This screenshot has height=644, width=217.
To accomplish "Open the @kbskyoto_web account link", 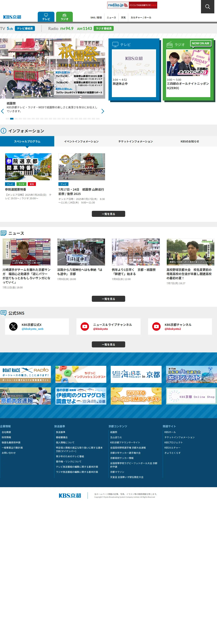I will (x=32, y=329).
